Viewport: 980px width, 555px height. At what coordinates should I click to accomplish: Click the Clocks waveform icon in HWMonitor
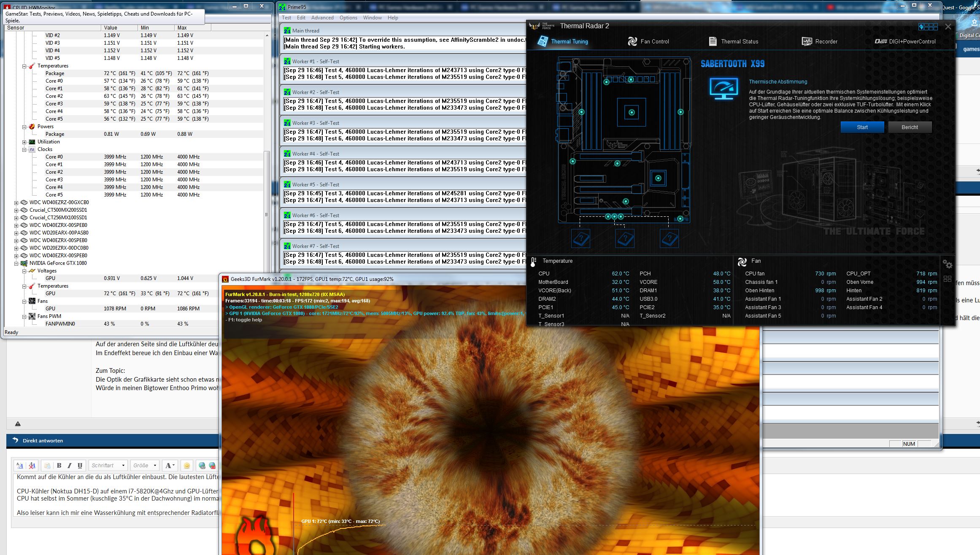(x=32, y=149)
